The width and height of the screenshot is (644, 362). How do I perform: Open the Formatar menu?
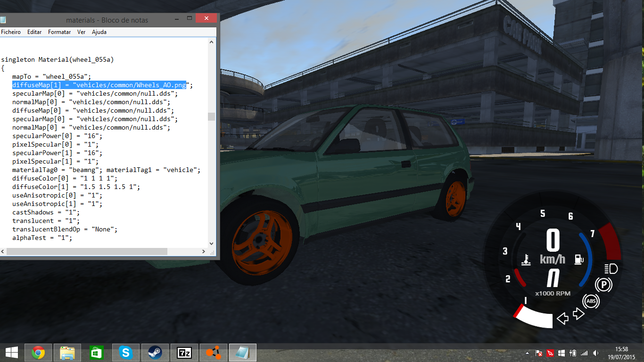59,32
